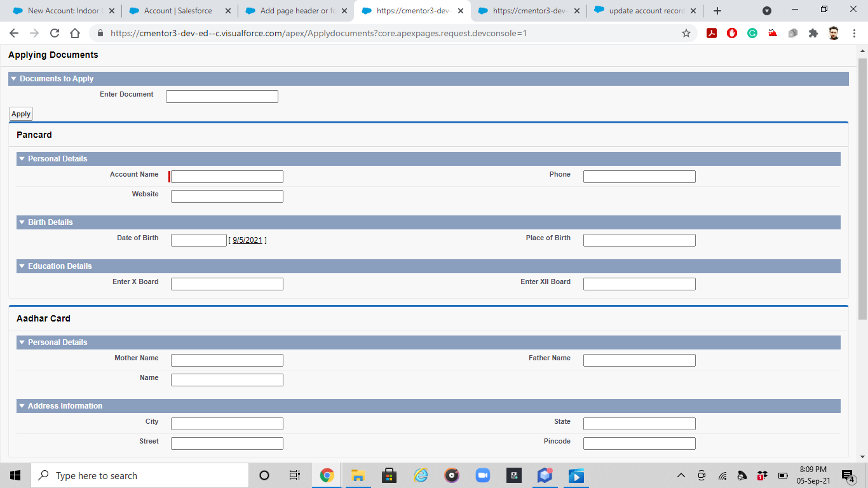The width and height of the screenshot is (868, 488).
Task: Collapse the Birth Details section
Action: (22, 222)
